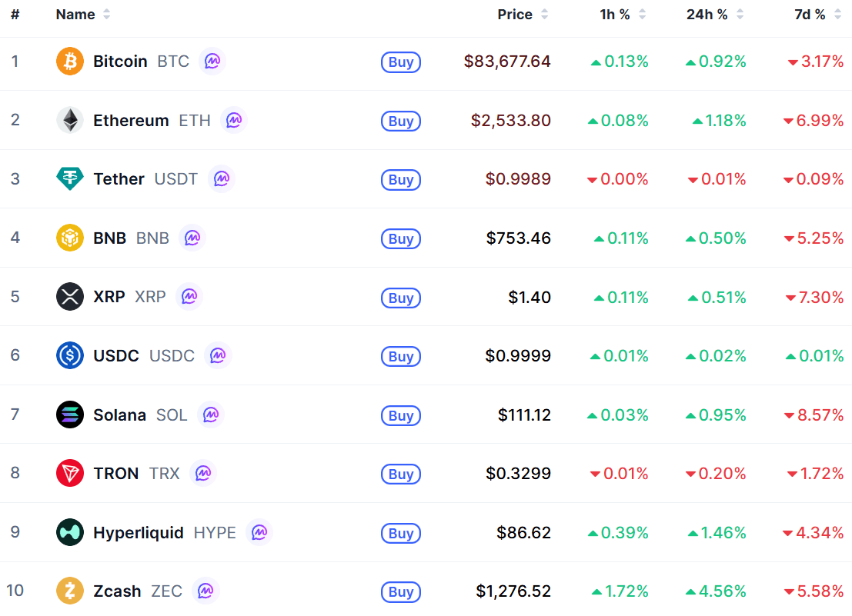Viewport: 852px width, 616px height.
Task: Click Buy button in Zcash row
Action: 401,591
